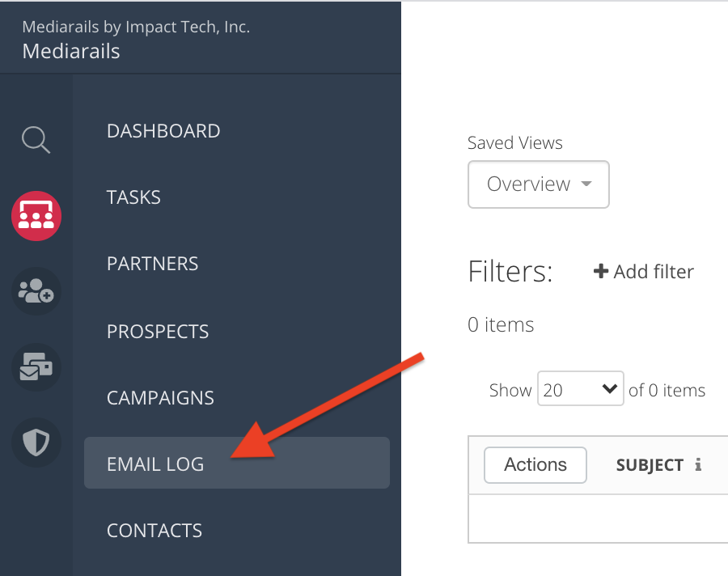Select the red partners group icon
Image resolution: width=728 pixels, height=576 pixels.
pos(36,216)
